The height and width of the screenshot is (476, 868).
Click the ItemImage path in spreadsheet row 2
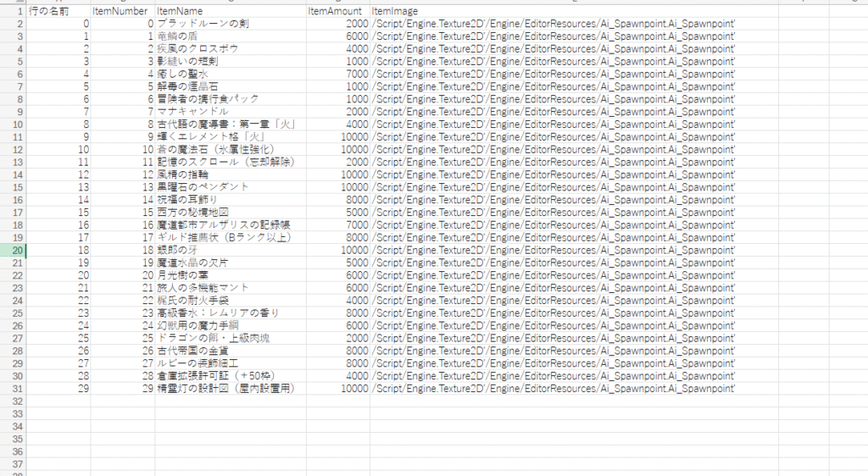574,24
